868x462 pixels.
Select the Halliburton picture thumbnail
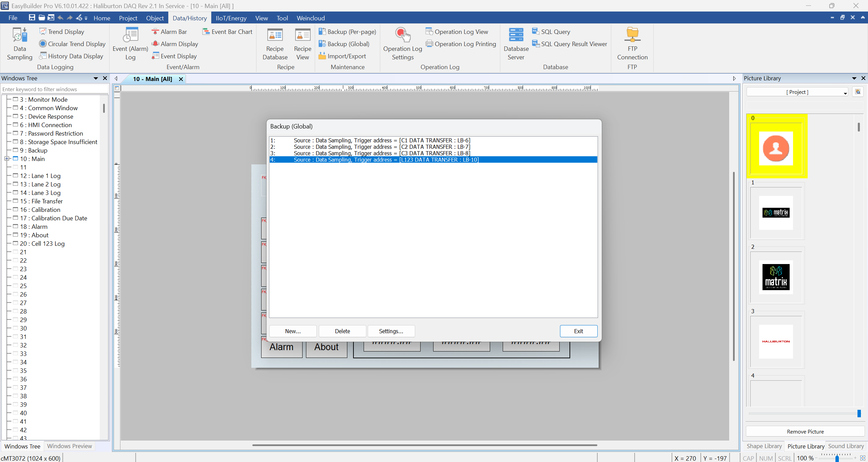click(x=776, y=341)
